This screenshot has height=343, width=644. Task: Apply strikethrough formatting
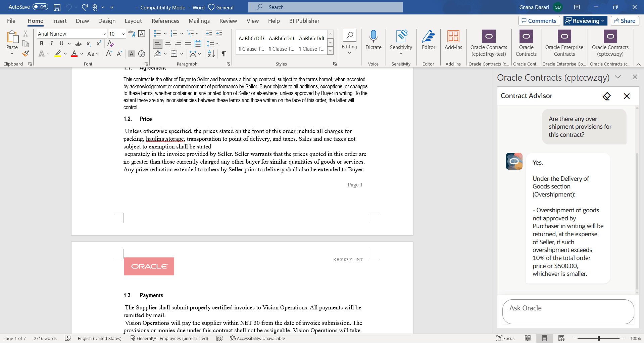(x=78, y=44)
